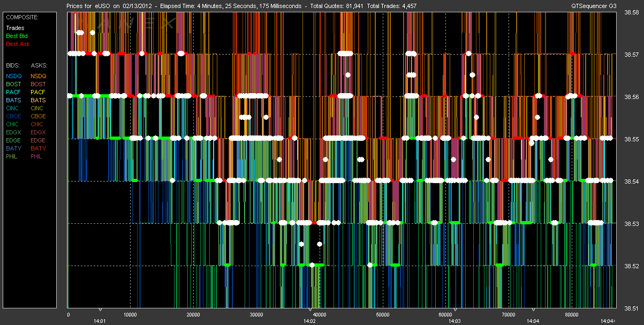Select NSDQ in the BIDS column

[x=13, y=76]
